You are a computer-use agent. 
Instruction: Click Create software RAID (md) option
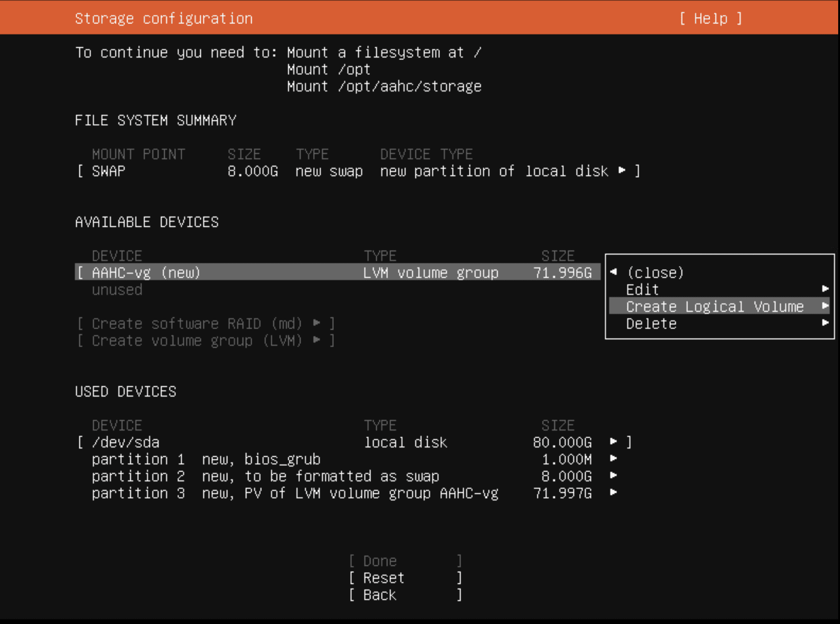tap(206, 324)
